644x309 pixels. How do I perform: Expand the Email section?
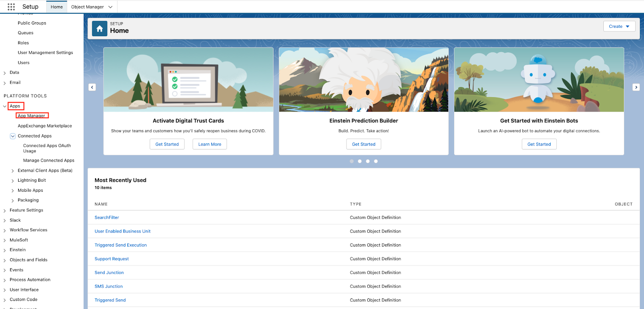click(5, 83)
